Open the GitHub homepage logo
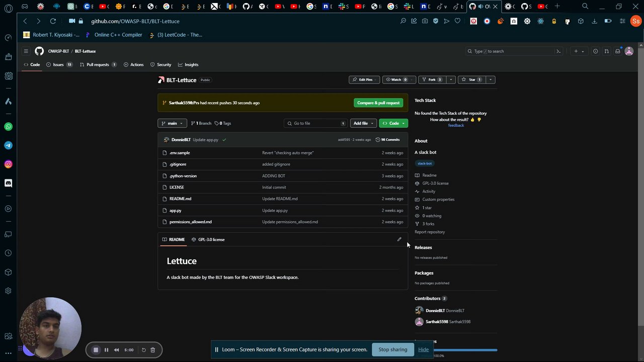Image resolution: width=644 pixels, height=362 pixels. point(39,51)
